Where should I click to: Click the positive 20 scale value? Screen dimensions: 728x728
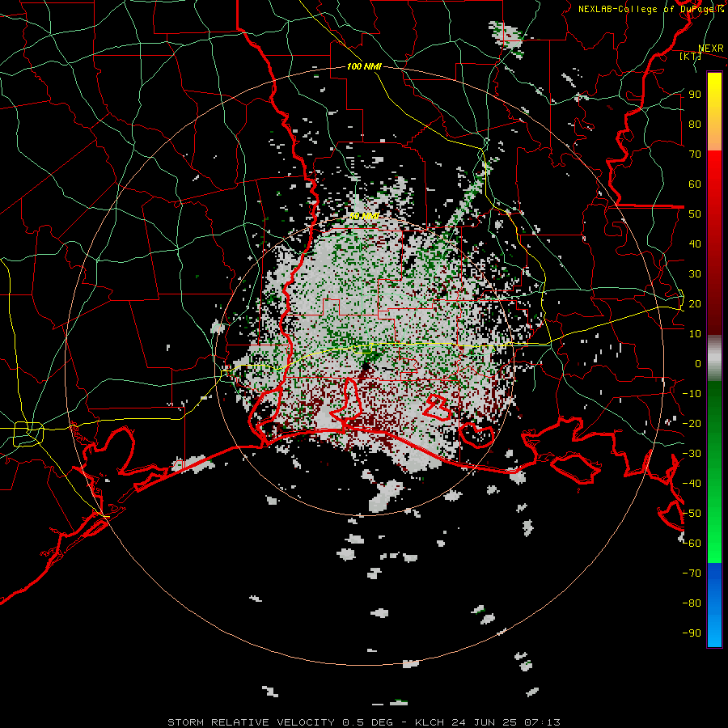(x=695, y=303)
